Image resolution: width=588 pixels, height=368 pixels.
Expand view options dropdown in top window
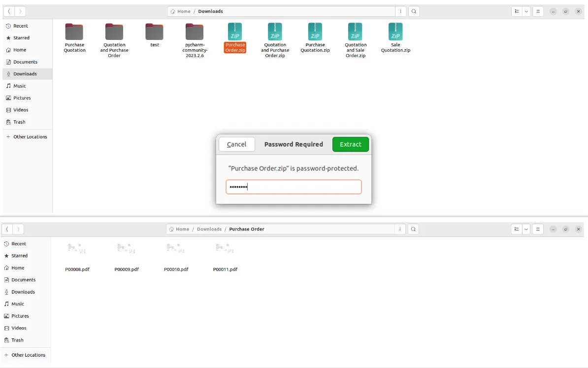point(526,11)
